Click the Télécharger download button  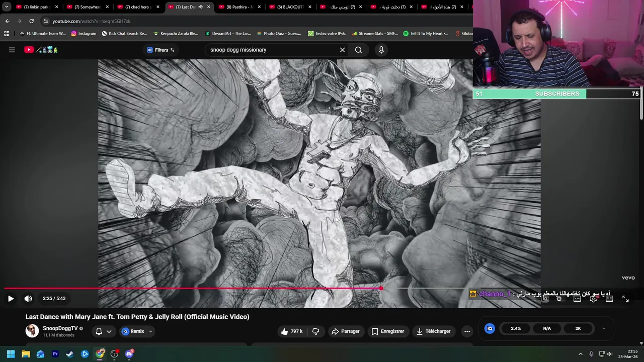tap(433, 331)
